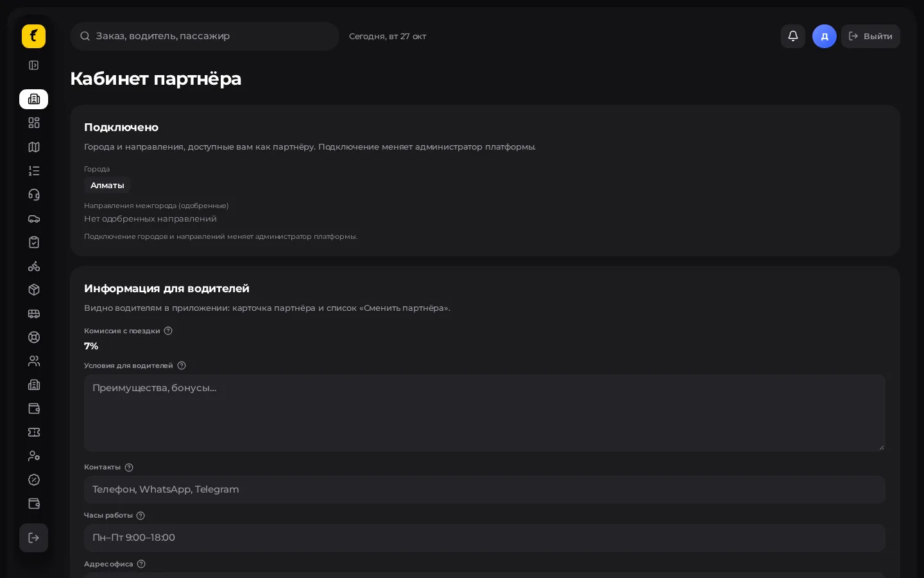Open the Д user avatar menu
The image size is (924, 578).
click(x=825, y=36)
